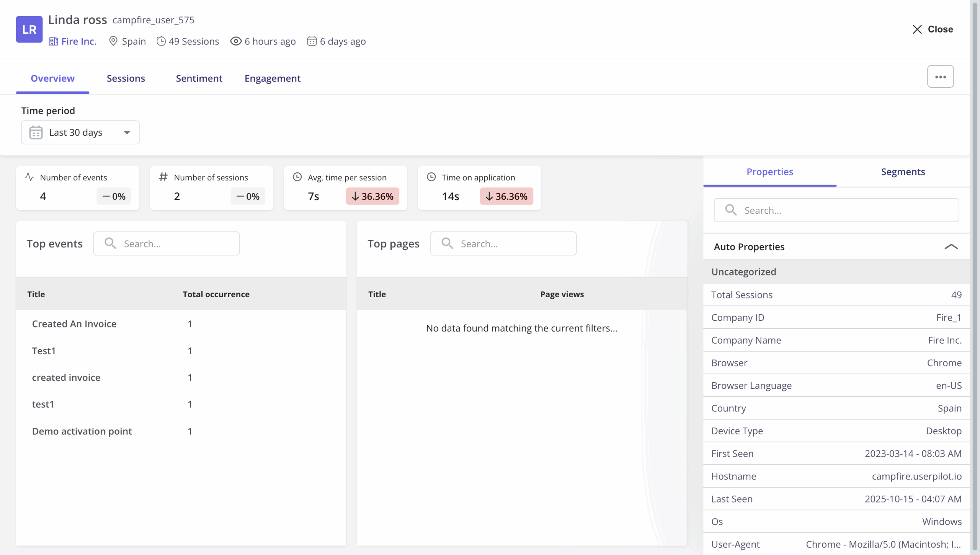Switch to the Sessions tab
This screenshot has height=555, width=980.
coord(126,78)
